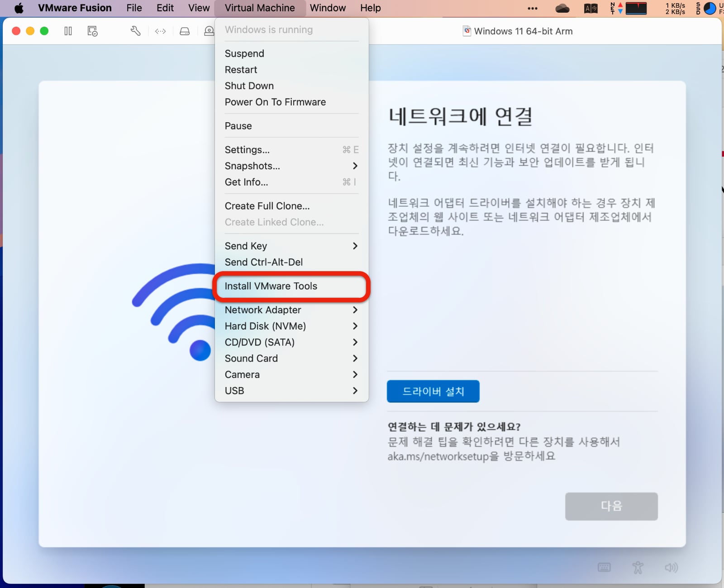Choose Power On To Firmware

tap(291, 102)
